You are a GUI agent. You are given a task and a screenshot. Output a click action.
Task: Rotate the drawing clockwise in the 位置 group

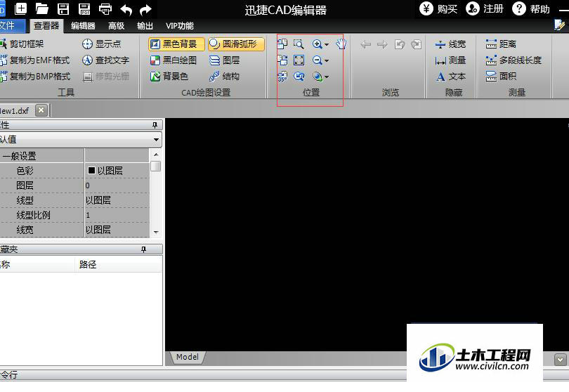tap(282, 60)
